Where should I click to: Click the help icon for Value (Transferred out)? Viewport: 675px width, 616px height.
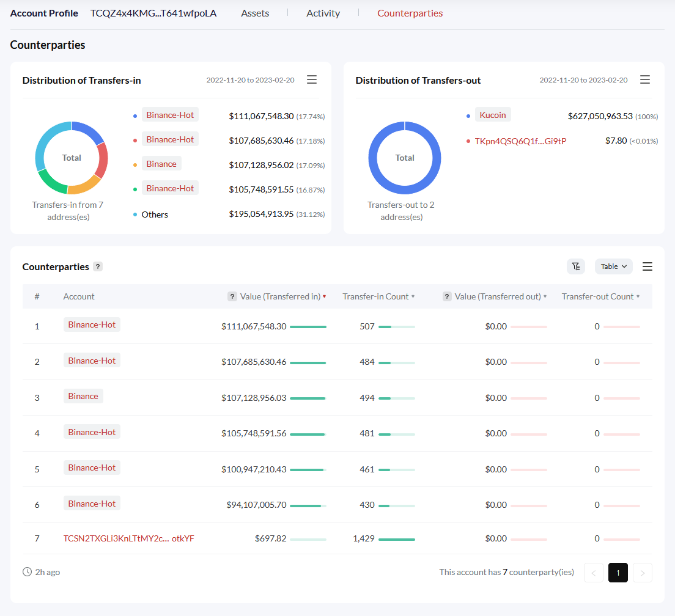pos(446,296)
